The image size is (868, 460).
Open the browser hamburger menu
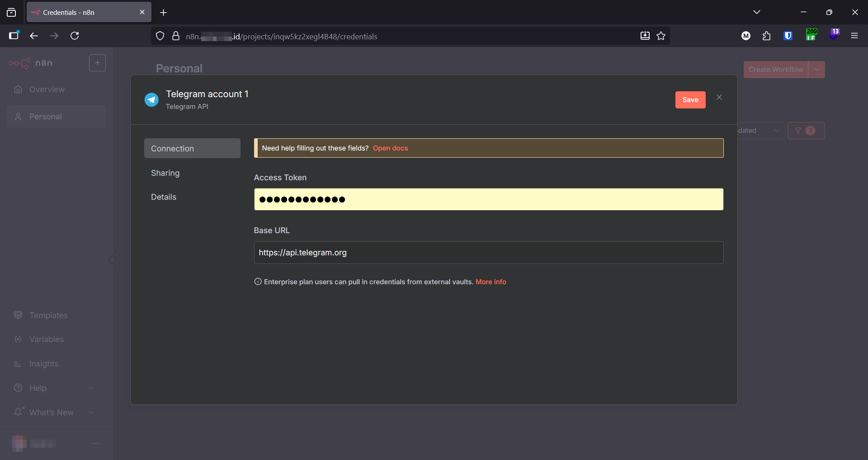point(854,36)
